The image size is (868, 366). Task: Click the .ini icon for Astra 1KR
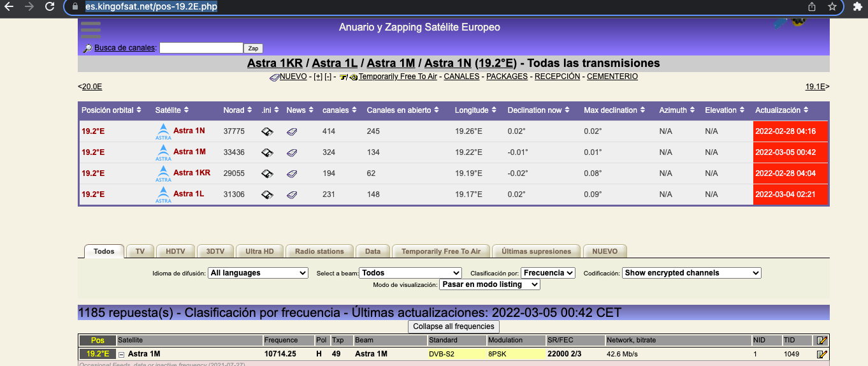[268, 173]
